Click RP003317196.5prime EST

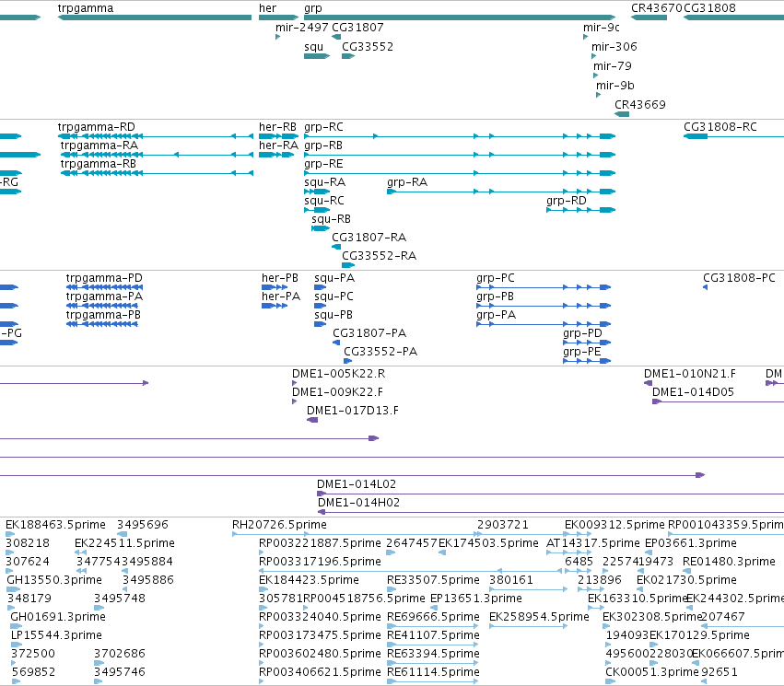pyautogui.click(x=410, y=571)
